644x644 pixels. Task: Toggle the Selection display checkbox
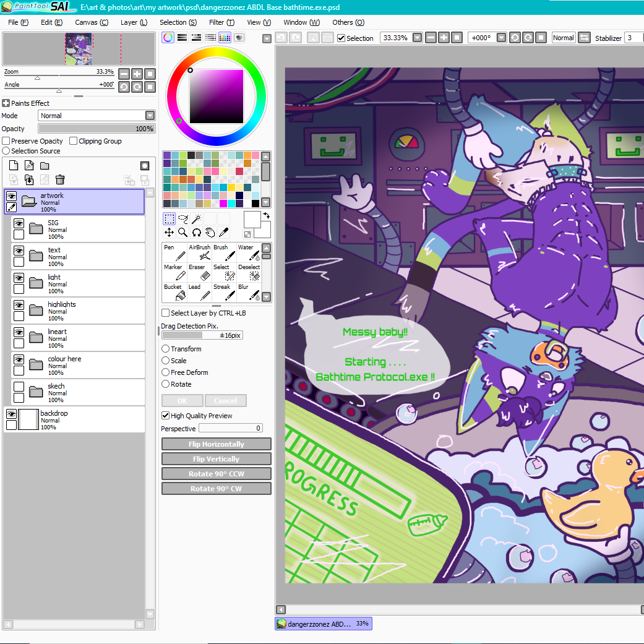pos(341,38)
